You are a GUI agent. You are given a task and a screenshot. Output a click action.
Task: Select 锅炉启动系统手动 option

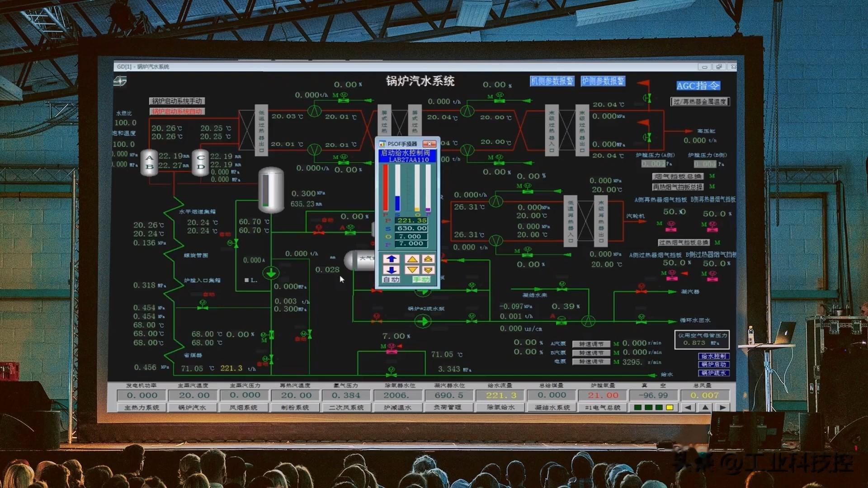pyautogui.click(x=177, y=101)
